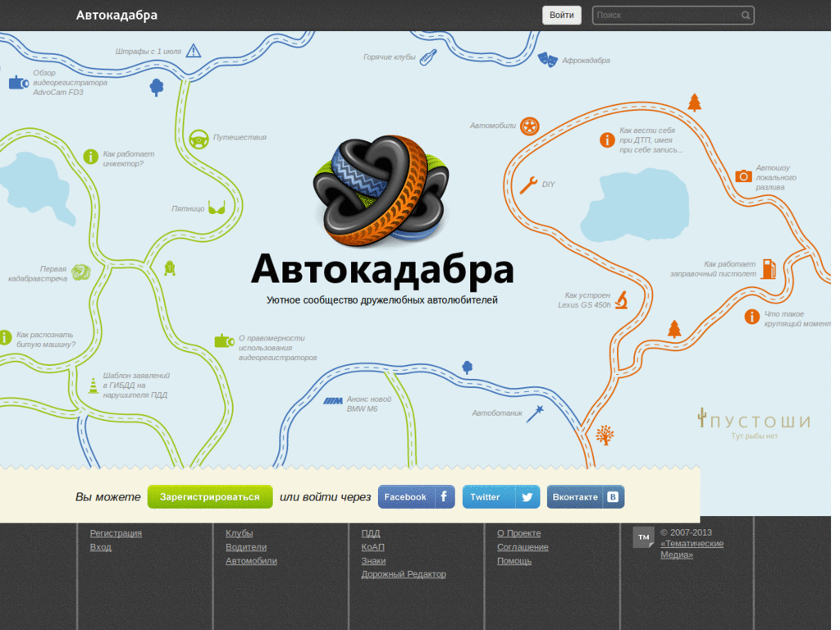Image resolution: width=840 pixels, height=630 pixels.
Task: Click the steering wheel icon by Путешествия
Action: [x=199, y=139]
